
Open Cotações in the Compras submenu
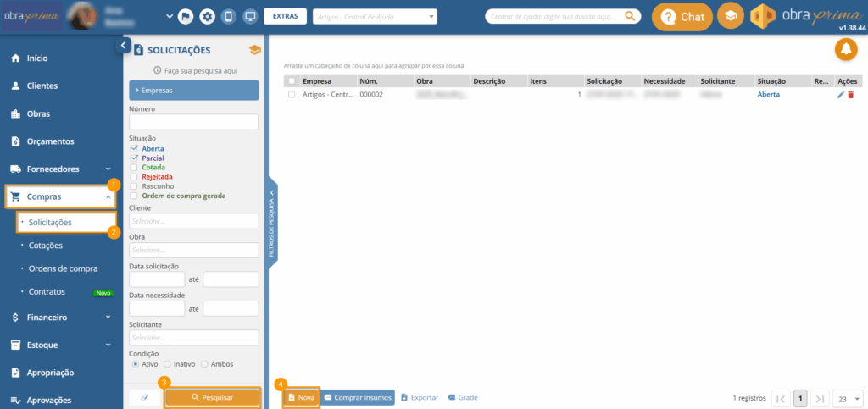tap(46, 246)
